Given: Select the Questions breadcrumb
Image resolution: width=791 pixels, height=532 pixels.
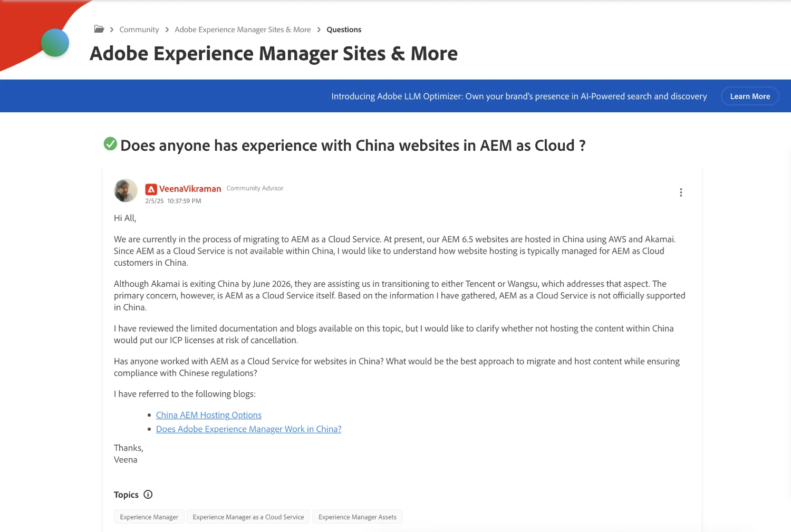Looking at the screenshot, I should coord(344,30).
